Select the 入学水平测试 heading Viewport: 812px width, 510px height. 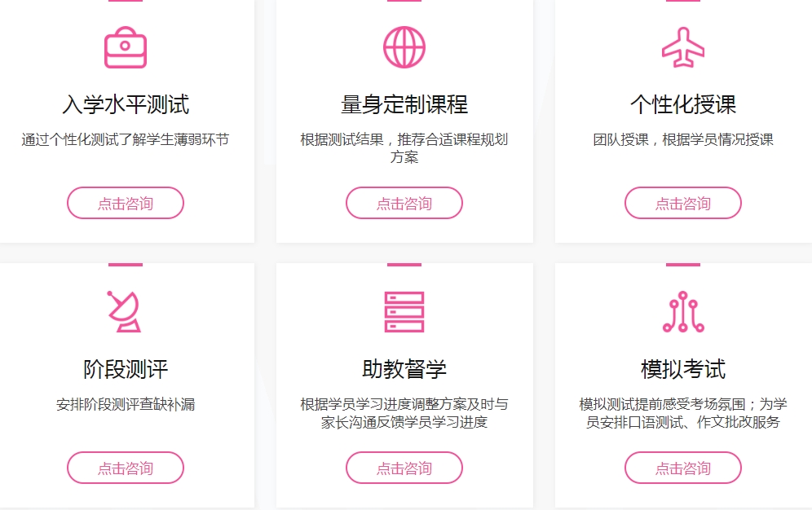126,104
